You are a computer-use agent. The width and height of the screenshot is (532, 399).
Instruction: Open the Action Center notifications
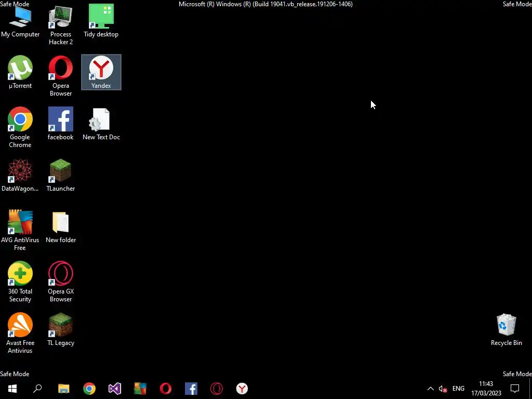(x=515, y=389)
